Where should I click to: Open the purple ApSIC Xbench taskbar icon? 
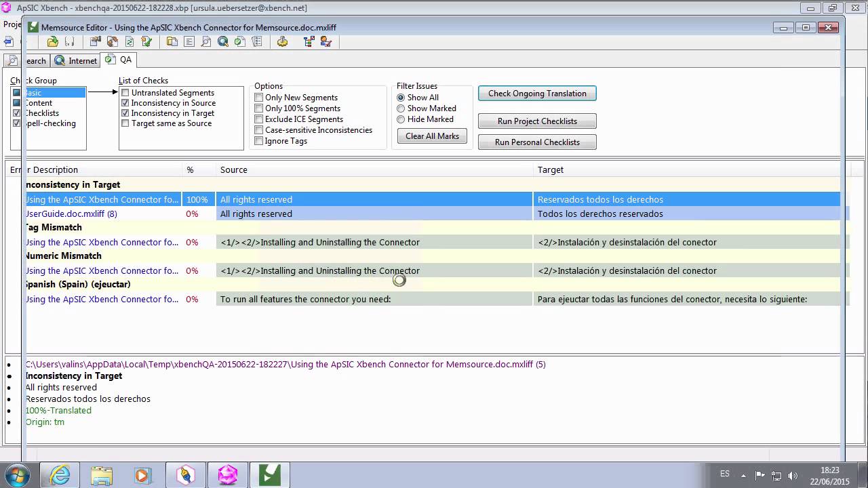228,475
